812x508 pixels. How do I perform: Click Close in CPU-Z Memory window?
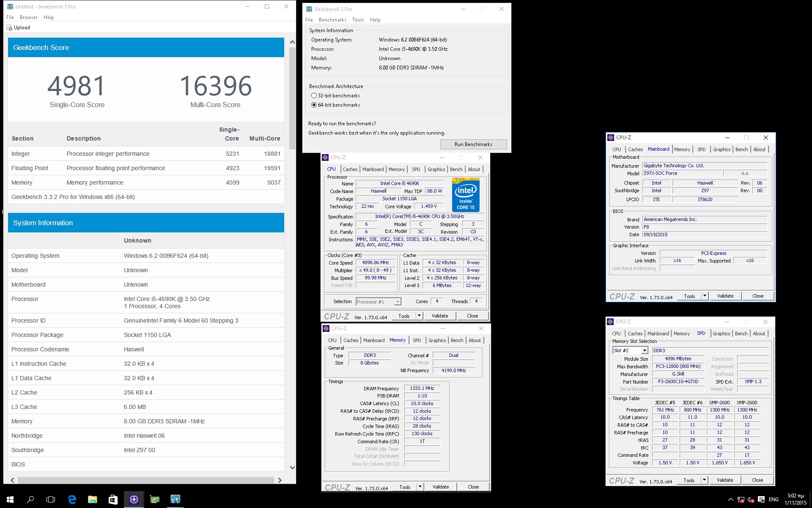coord(473,487)
